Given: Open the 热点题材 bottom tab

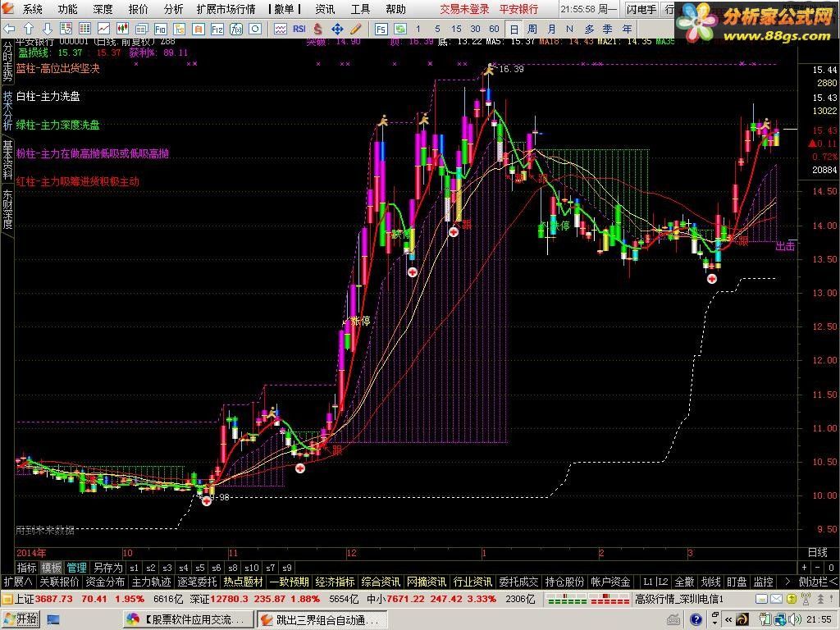Looking at the screenshot, I should (243, 582).
